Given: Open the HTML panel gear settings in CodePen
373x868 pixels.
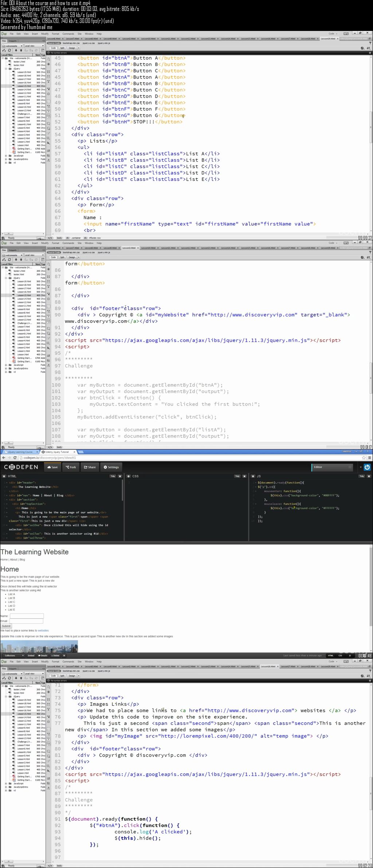Looking at the screenshot, I should 4,476.
